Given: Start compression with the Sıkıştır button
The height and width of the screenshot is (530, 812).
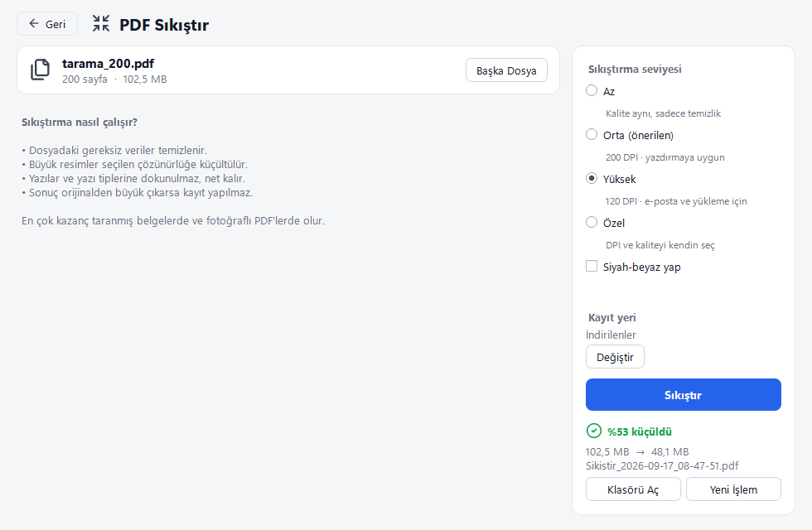Looking at the screenshot, I should 683,395.
